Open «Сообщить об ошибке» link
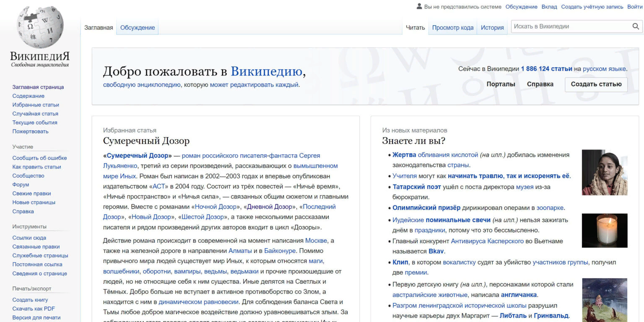This screenshot has height=322, width=644. pyautogui.click(x=39, y=158)
